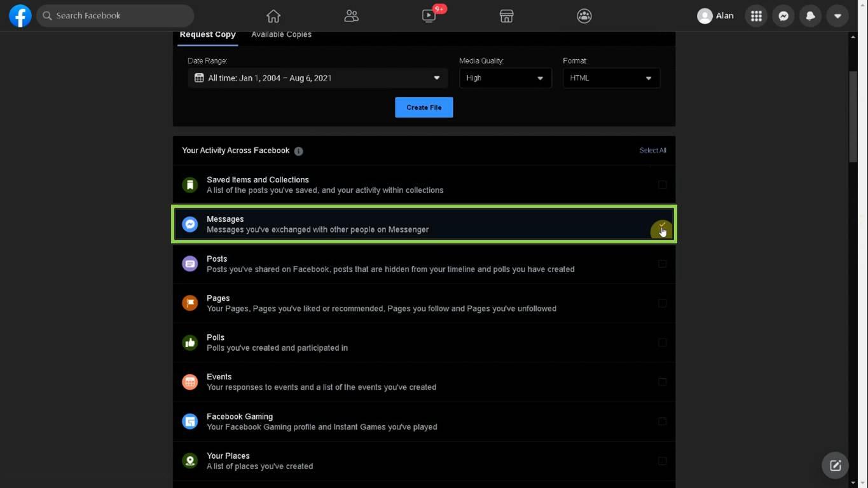This screenshot has width=868, height=488.
Task: Open the Marketplace storefront icon
Action: point(506,16)
